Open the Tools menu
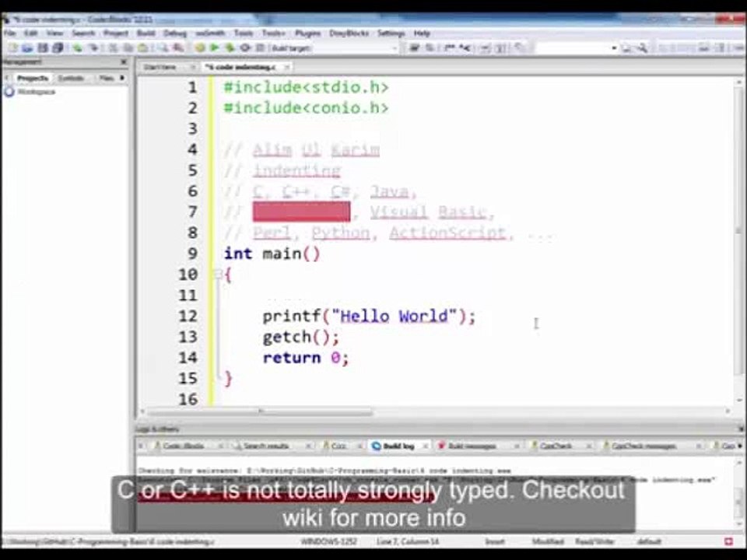 tap(243, 33)
